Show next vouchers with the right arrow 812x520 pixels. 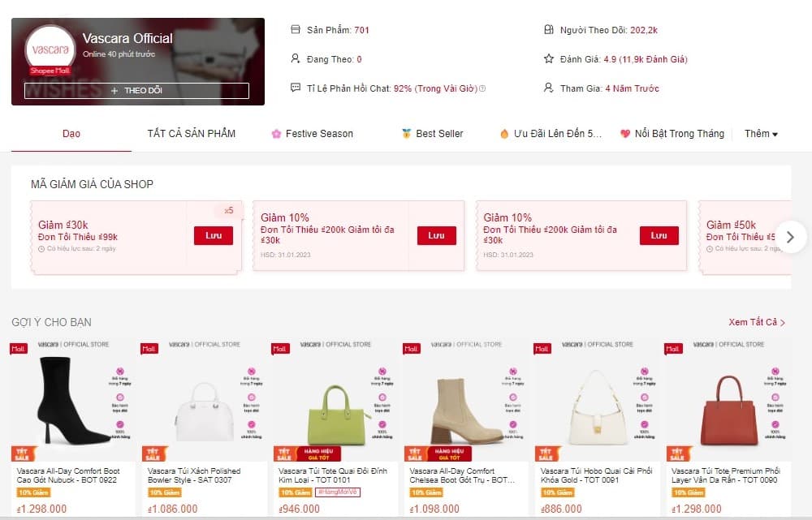tap(790, 237)
